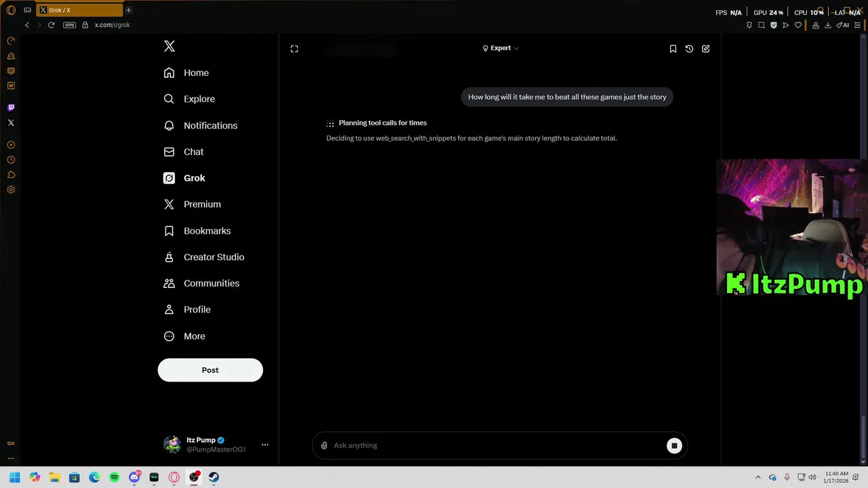
Task: Stop Grok response generation
Action: (674, 445)
